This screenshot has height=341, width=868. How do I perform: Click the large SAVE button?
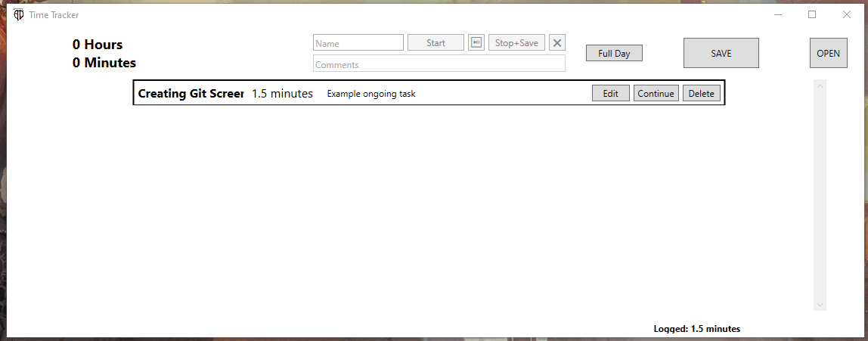click(721, 53)
